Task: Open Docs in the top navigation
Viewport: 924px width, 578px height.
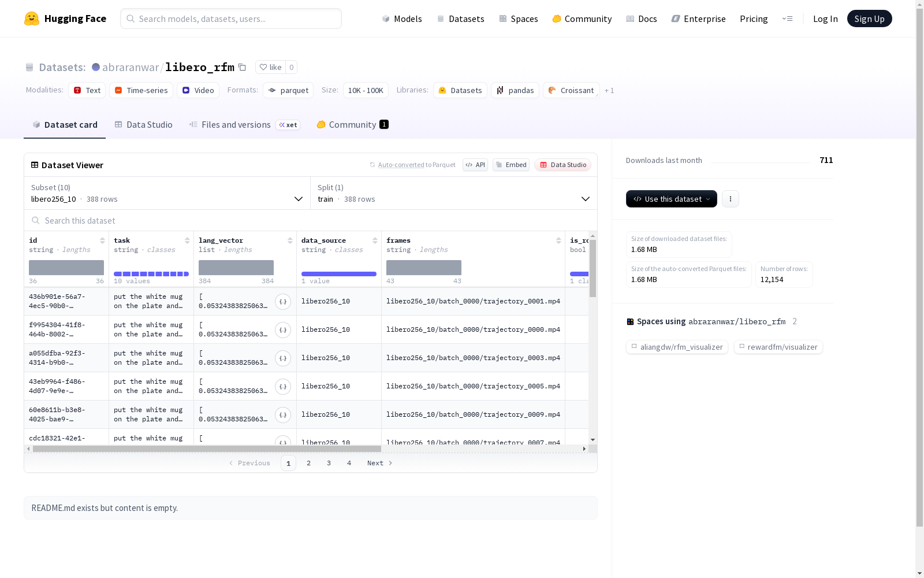Action: pos(642,18)
